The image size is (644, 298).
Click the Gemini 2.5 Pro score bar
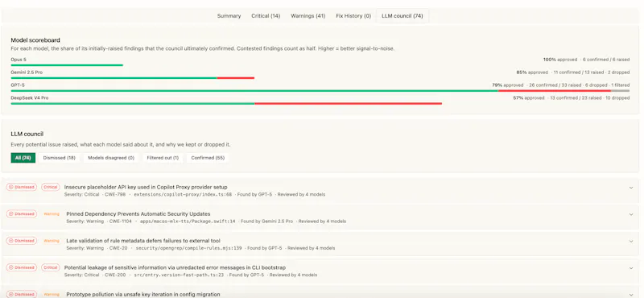coord(133,77)
